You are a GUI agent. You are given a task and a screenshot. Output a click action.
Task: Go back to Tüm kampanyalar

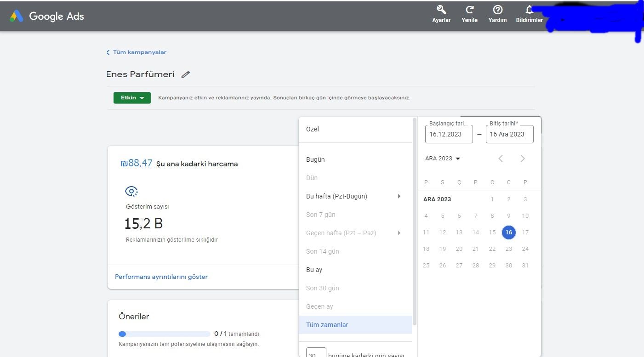pyautogui.click(x=137, y=52)
